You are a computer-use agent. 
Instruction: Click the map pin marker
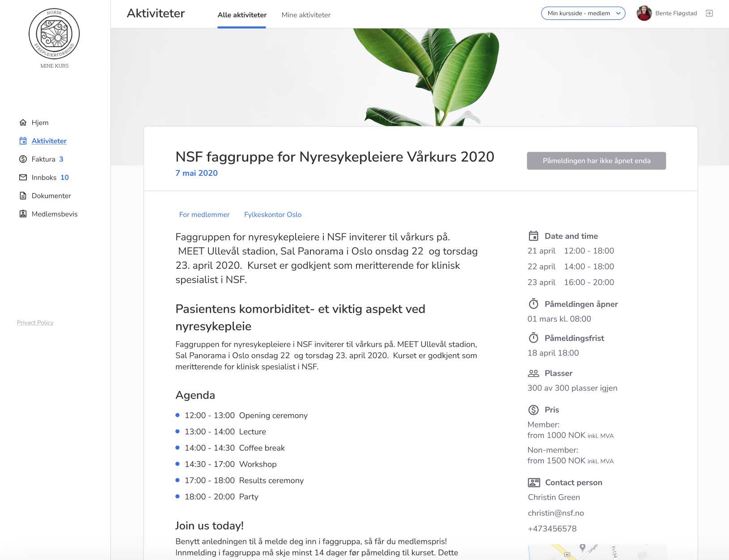click(x=582, y=548)
